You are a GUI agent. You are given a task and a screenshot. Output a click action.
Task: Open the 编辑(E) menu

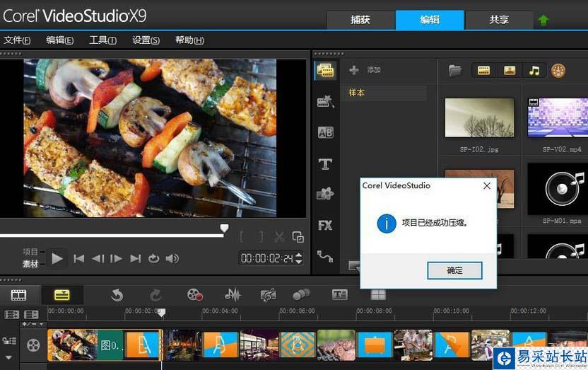59,40
